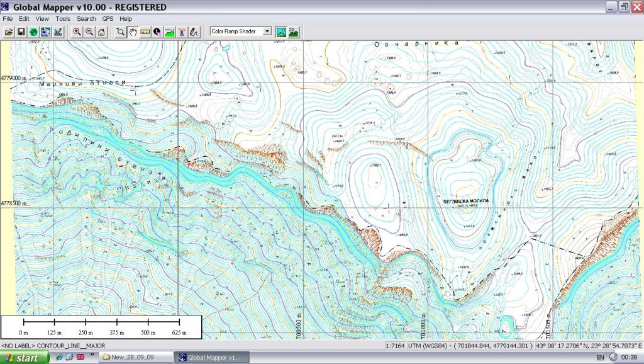Click the Save floppy disk icon
The width and height of the screenshot is (644, 364).
pos(21,31)
